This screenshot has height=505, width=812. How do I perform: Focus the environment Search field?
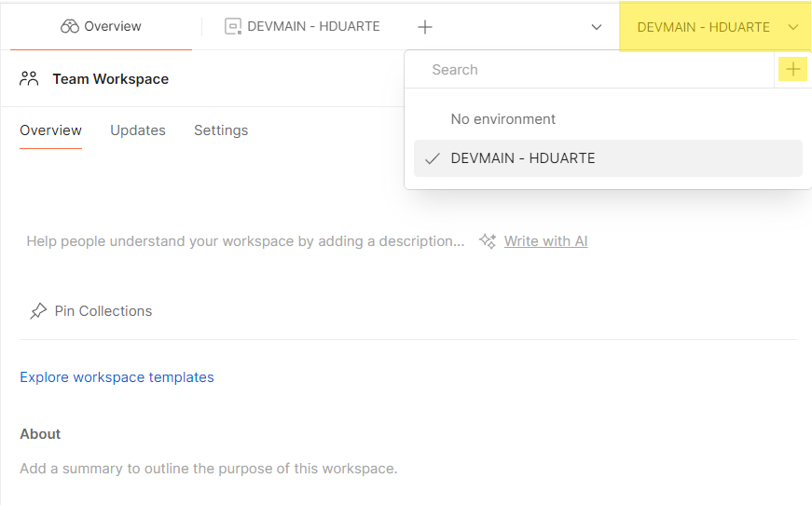click(590, 69)
